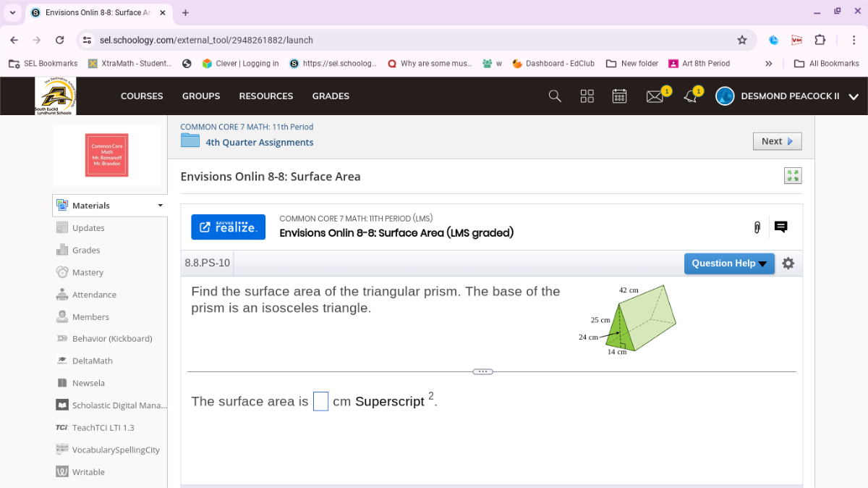Open the 4th Quarter Assignments folder link
The image size is (868, 488).
click(x=259, y=142)
